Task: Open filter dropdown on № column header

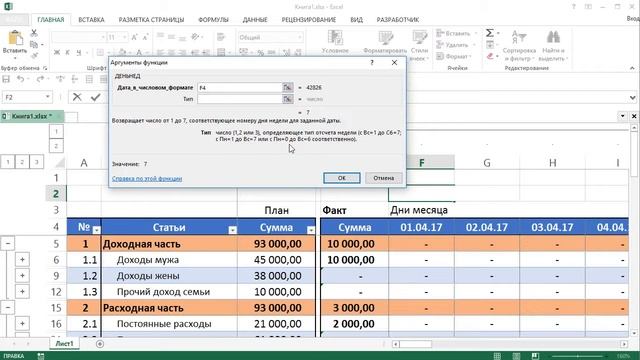Action: pos(96,230)
